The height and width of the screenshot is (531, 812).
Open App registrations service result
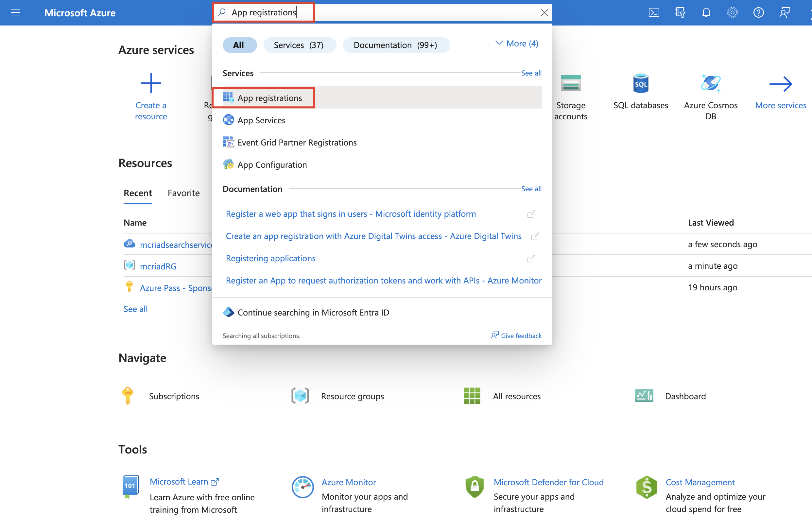coord(382,98)
